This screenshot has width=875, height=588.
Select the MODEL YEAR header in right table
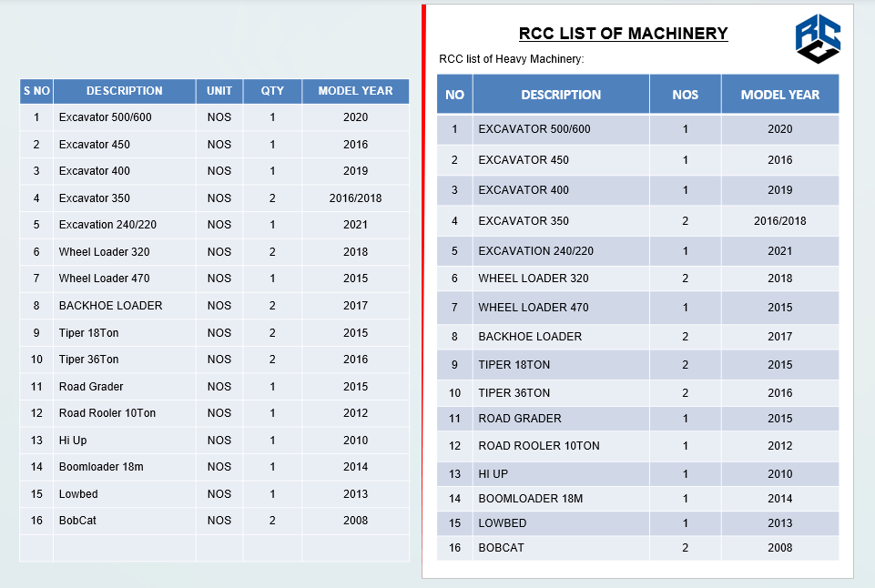click(x=779, y=95)
